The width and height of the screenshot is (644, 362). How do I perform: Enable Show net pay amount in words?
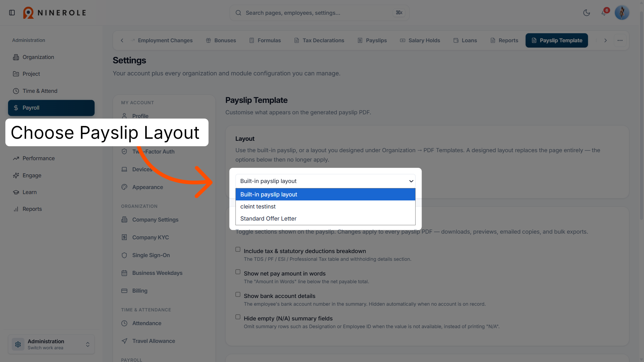tap(238, 272)
